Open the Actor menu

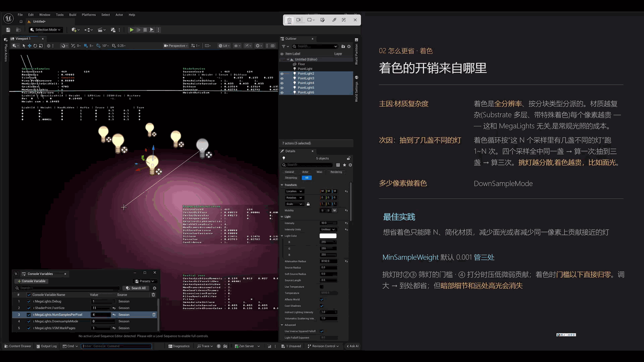point(119,15)
